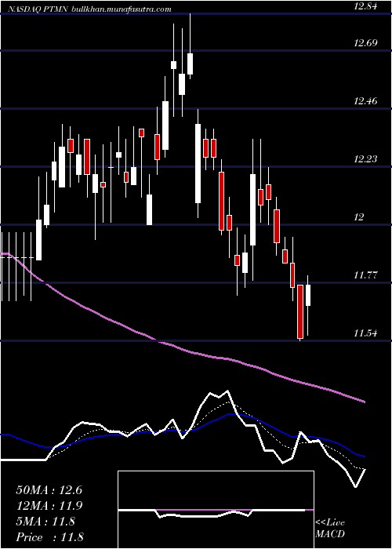Click the 12.84 price axis label
Image resolution: width=392 pixels, height=549 pixels.
[x=365, y=6]
